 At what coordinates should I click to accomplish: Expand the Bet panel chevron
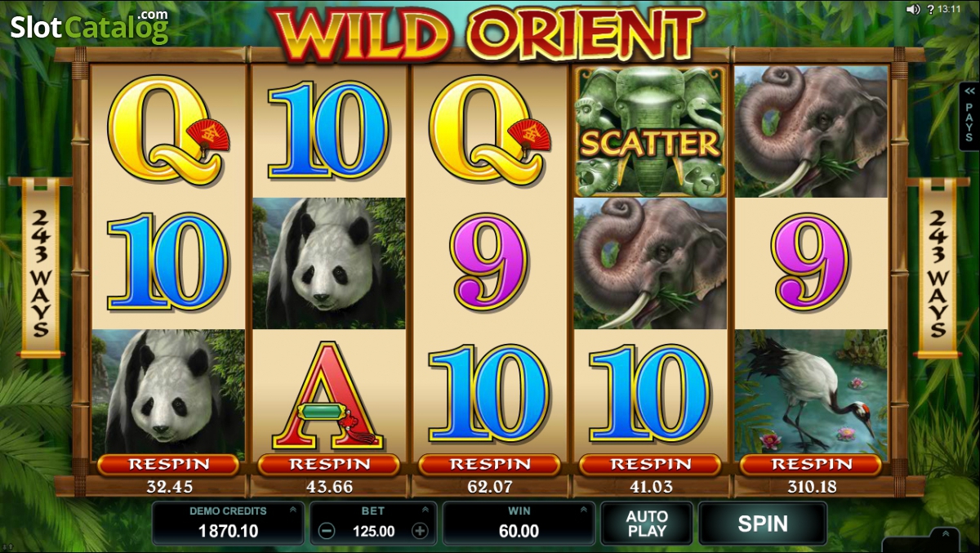click(426, 510)
